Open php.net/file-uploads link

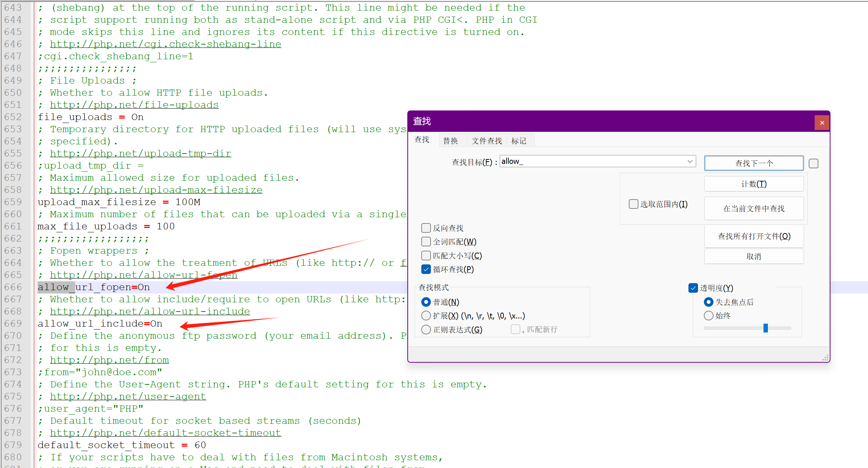[134, 105]
